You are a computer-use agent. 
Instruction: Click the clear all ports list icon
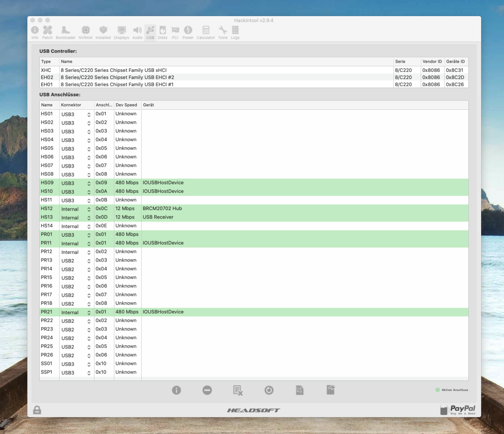click(238, 390)
